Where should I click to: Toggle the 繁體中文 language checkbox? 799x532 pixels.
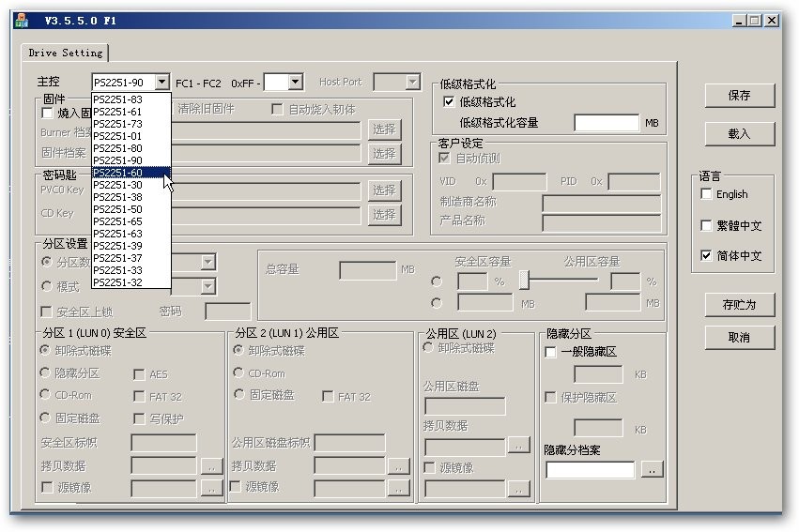pyautogui.click(x=707, y=225)
